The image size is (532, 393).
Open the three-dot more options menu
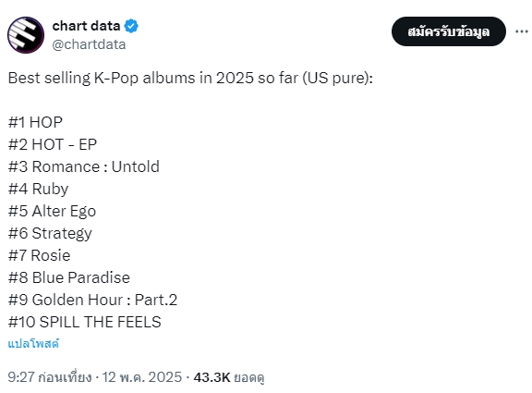point(522,31)
